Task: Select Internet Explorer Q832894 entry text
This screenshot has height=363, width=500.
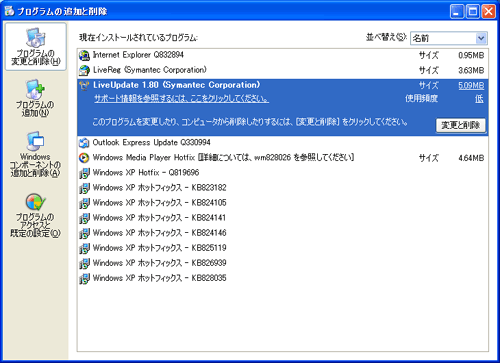Action: pyautogui.click(x=138, y=55)
